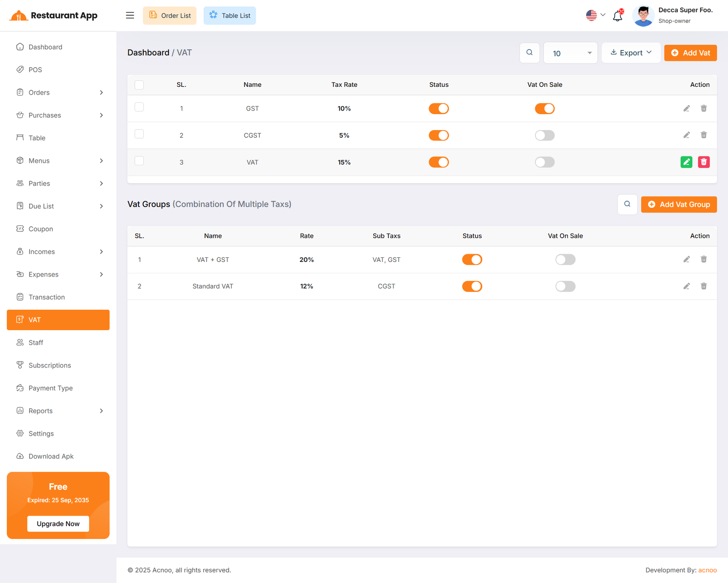Delete the CGST tax entry via trash icon

tap(703, 135)
